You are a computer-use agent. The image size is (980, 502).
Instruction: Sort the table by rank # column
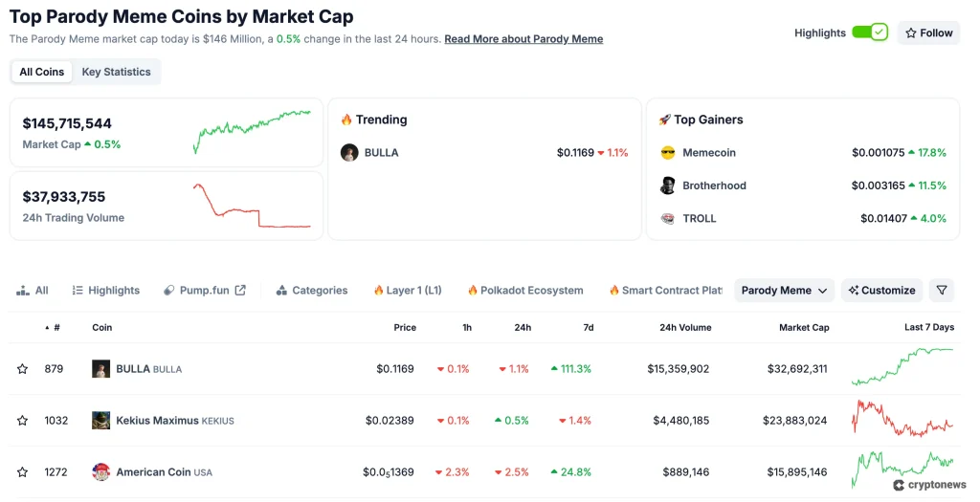54,328
